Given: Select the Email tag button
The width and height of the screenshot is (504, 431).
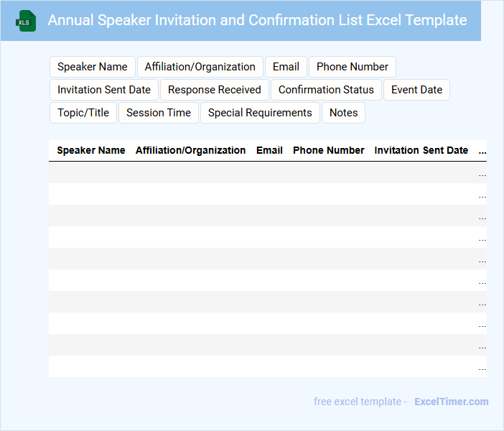Looking at the screenshot, I should (286, 67).
